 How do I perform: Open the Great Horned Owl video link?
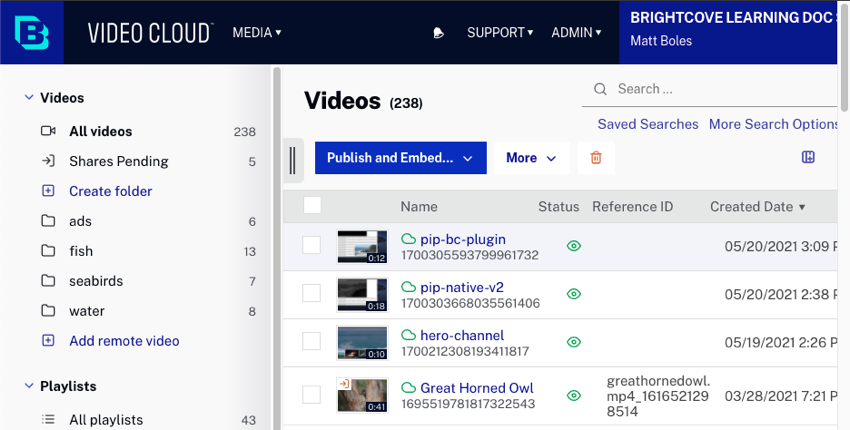tap(477, 388)
